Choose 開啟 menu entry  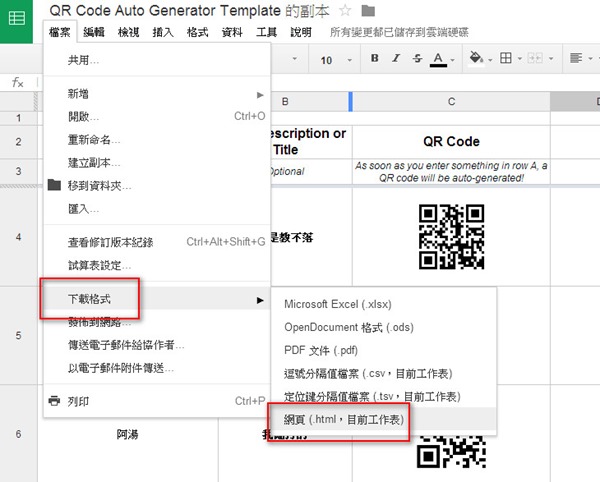click(x=157, y=116)
